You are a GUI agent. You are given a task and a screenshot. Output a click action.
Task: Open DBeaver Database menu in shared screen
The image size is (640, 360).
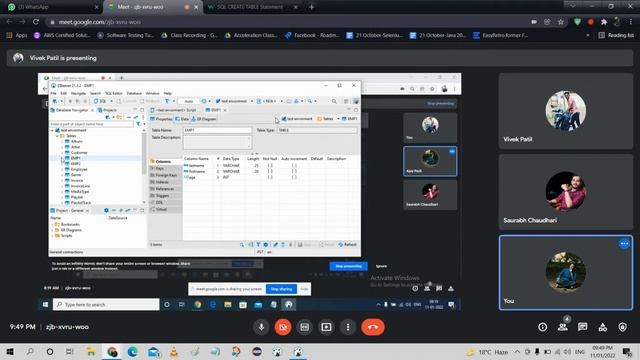click(134, 93)
